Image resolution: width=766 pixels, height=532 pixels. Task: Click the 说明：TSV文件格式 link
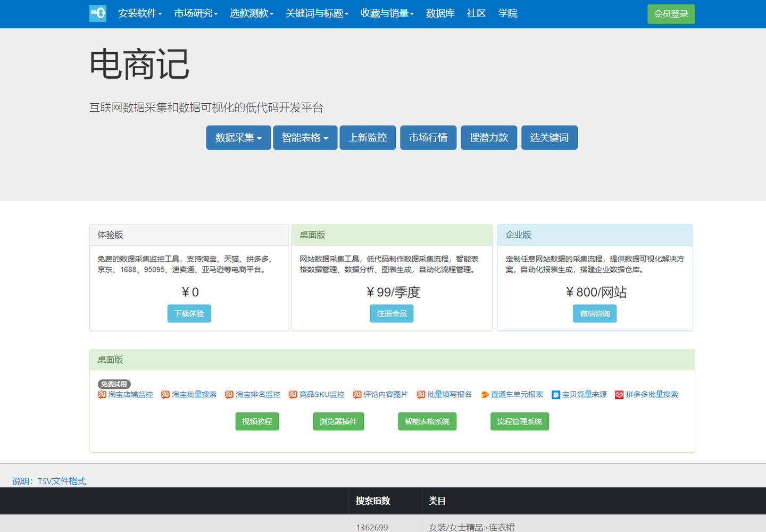coord(49,481)
